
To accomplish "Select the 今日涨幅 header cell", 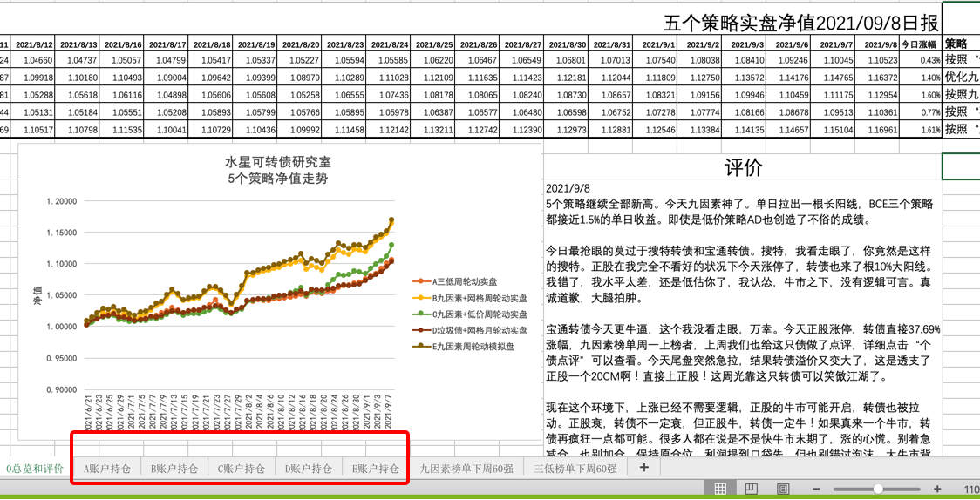I will tap(921, 45).
